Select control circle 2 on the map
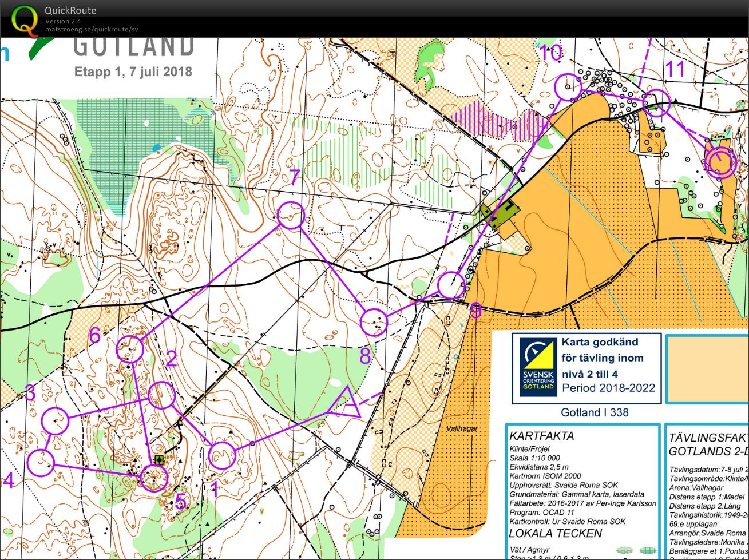This screenshot has width=749, height=560. 161,395
